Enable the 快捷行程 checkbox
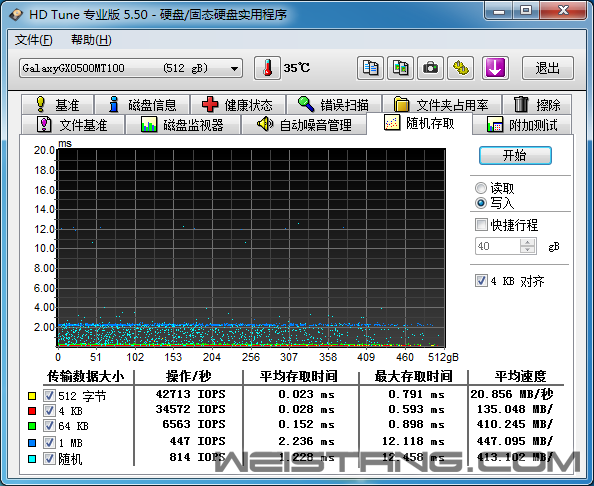 481,225
